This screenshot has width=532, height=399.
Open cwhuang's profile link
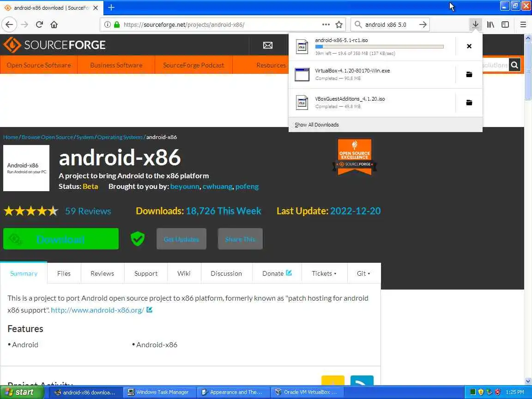(x=218, y=186)
